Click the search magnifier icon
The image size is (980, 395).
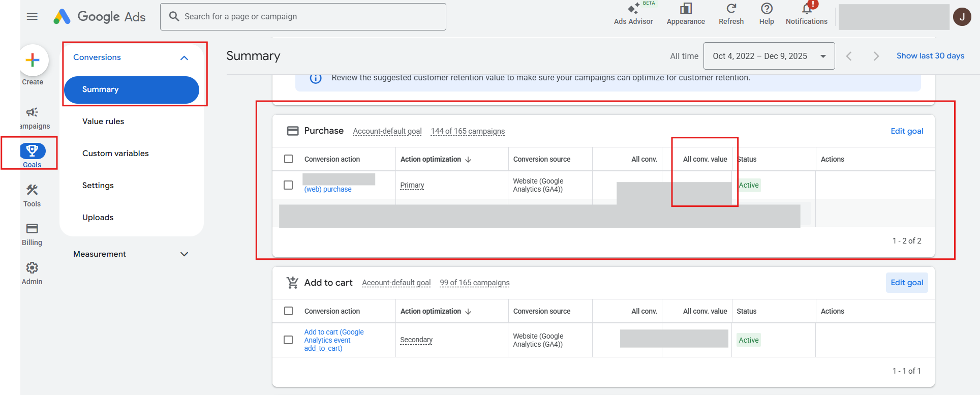coord(174,16)
